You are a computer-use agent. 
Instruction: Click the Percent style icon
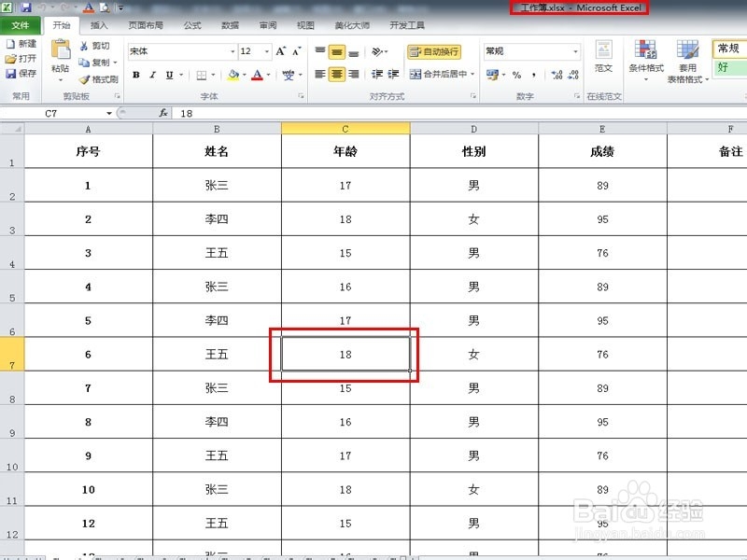(x=517, y=73)
